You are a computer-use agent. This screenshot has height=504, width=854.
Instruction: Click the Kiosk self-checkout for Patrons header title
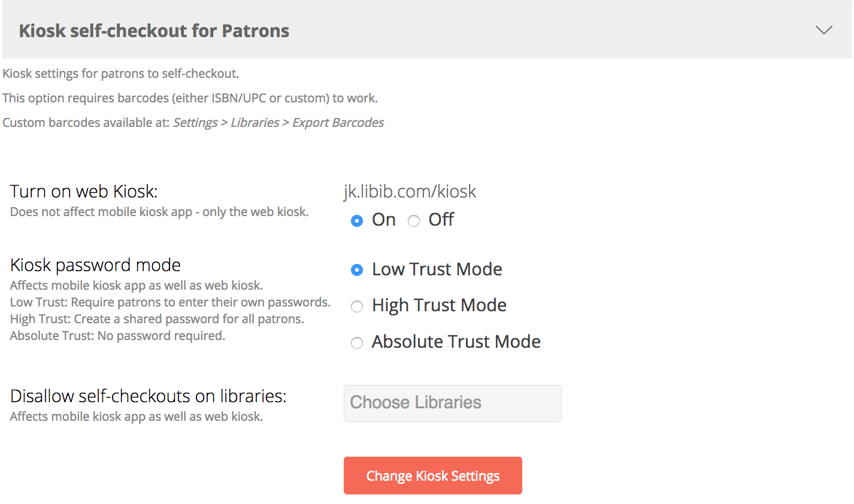(154, 31)
